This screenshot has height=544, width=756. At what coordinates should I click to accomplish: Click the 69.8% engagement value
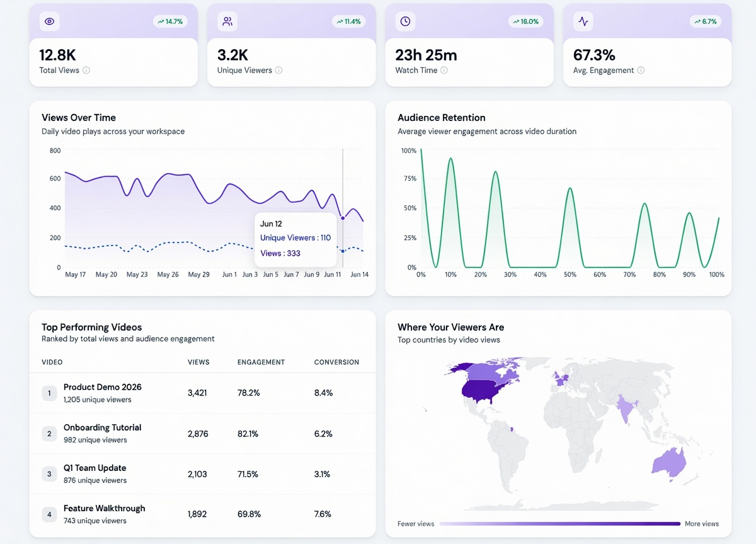(x=249, y=514)
